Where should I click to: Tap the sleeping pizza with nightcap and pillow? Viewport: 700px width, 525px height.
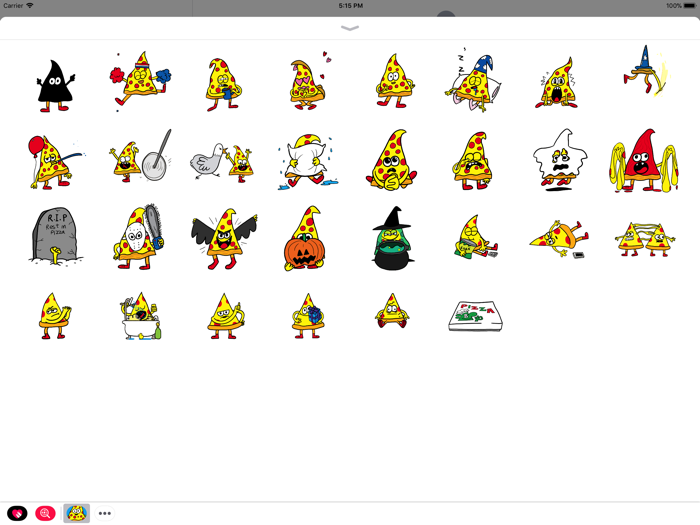click(x=474, y=81)
